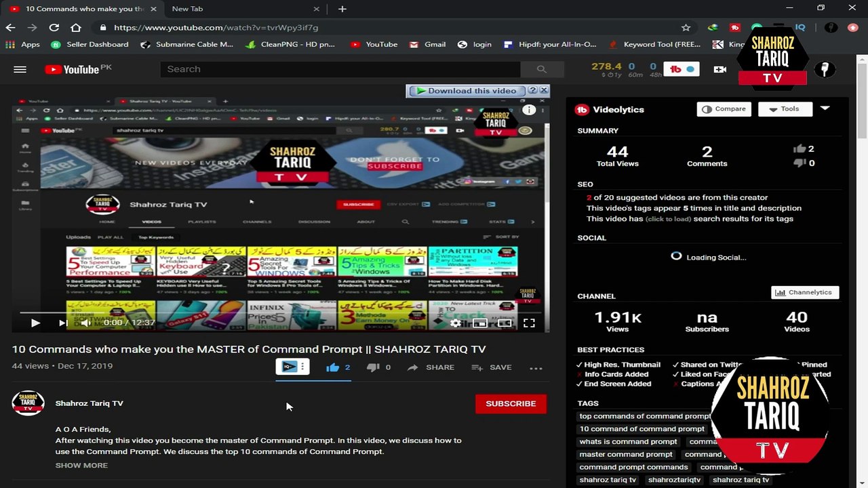Subscribe to Shahroz Tariq TV

pos(511,403)
